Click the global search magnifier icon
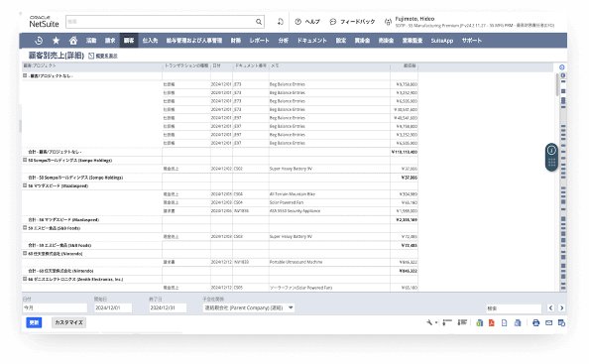 click(x=259, y=22)
